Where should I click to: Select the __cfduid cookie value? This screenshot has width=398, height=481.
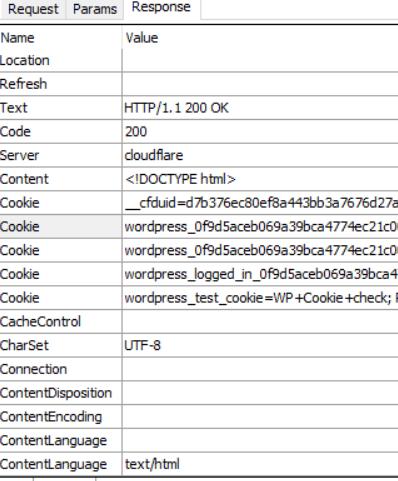[261, 203]
